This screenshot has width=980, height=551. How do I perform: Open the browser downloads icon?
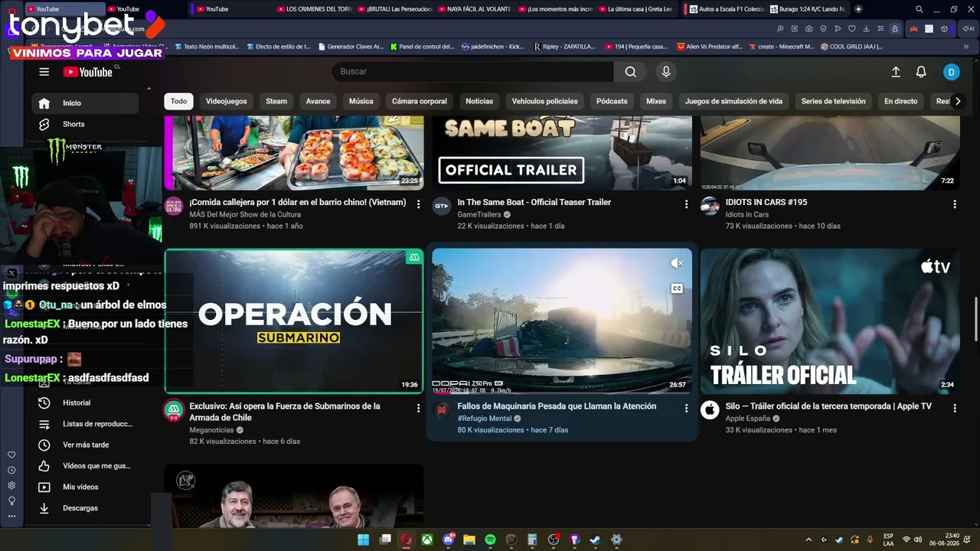[866, 28]
